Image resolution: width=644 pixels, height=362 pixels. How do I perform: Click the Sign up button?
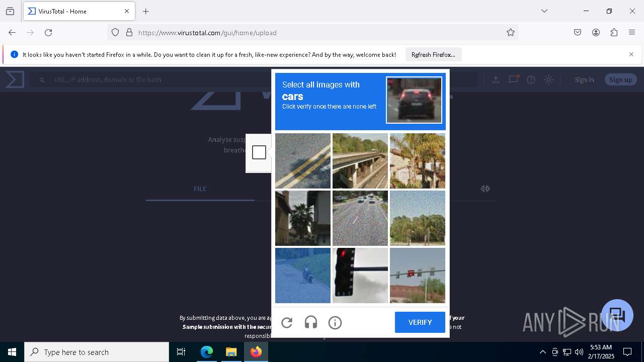click(x=620, y=79)
